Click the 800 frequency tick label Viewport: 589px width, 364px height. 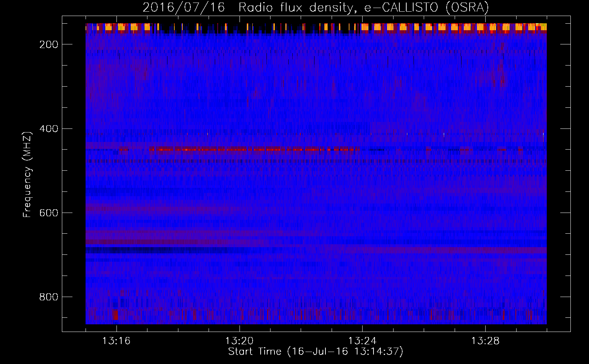49,297
